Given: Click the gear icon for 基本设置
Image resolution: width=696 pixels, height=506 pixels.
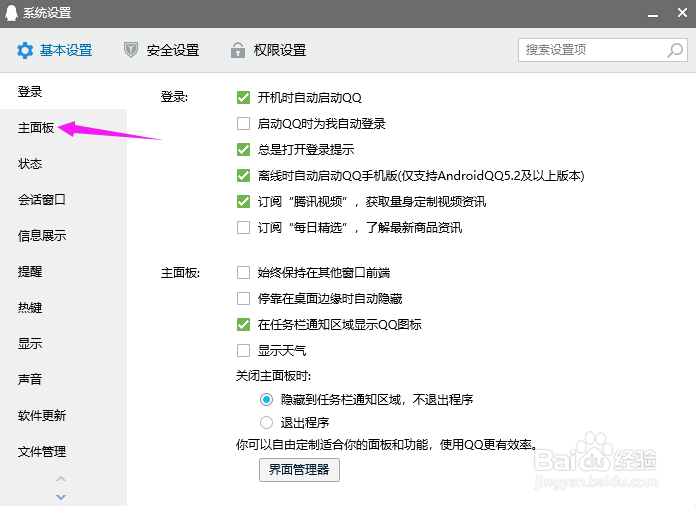Looking at the screenshot, I should click(25, 50).
